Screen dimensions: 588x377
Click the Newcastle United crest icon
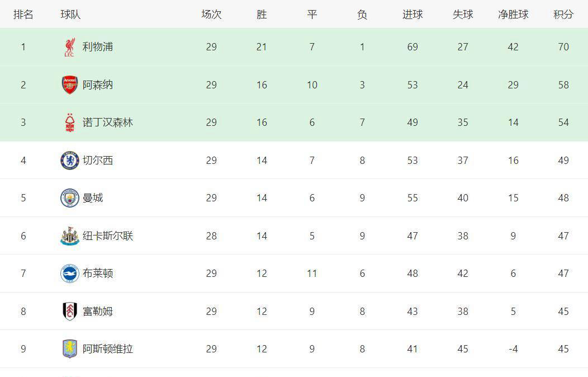(69, 236)
